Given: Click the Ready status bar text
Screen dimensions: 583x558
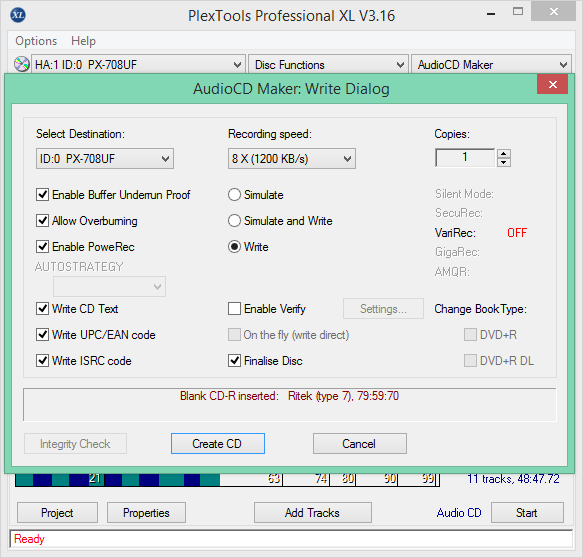Looking at the screenshot, I should [29, 539].
